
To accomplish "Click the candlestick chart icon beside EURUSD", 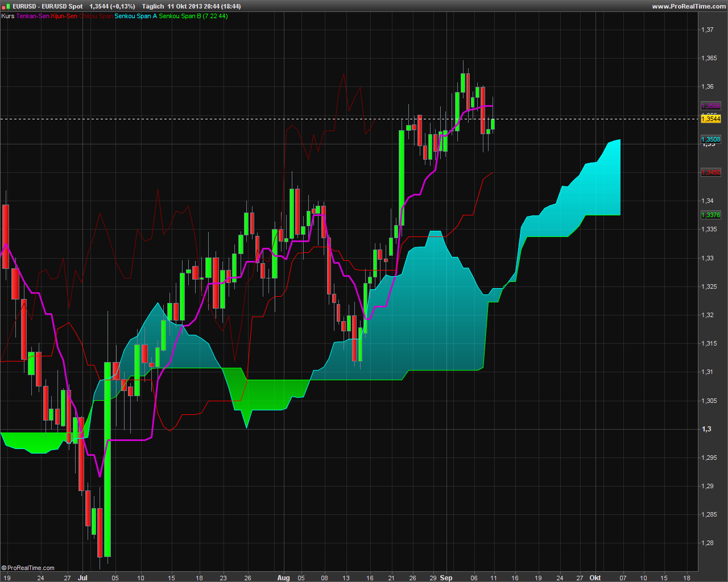I will (7, 6).
